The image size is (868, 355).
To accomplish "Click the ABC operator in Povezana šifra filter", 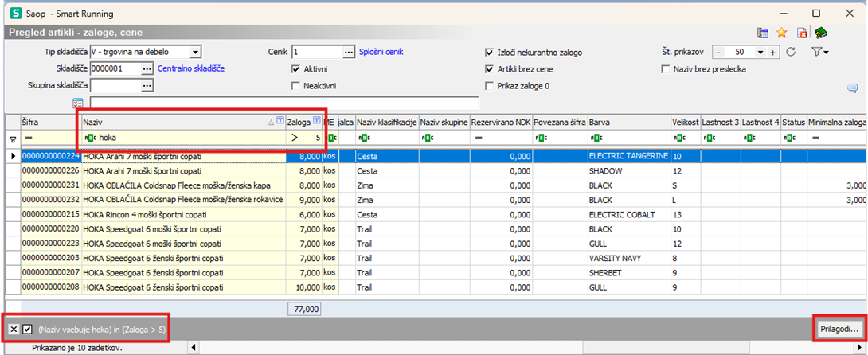I will pos(542,138).
